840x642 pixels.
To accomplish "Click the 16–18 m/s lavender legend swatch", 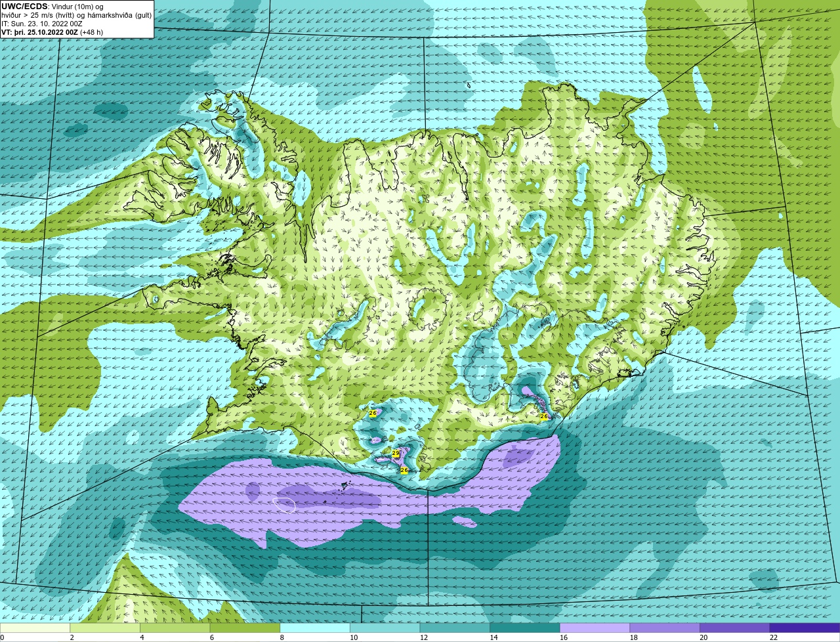I will click(595, 628).
